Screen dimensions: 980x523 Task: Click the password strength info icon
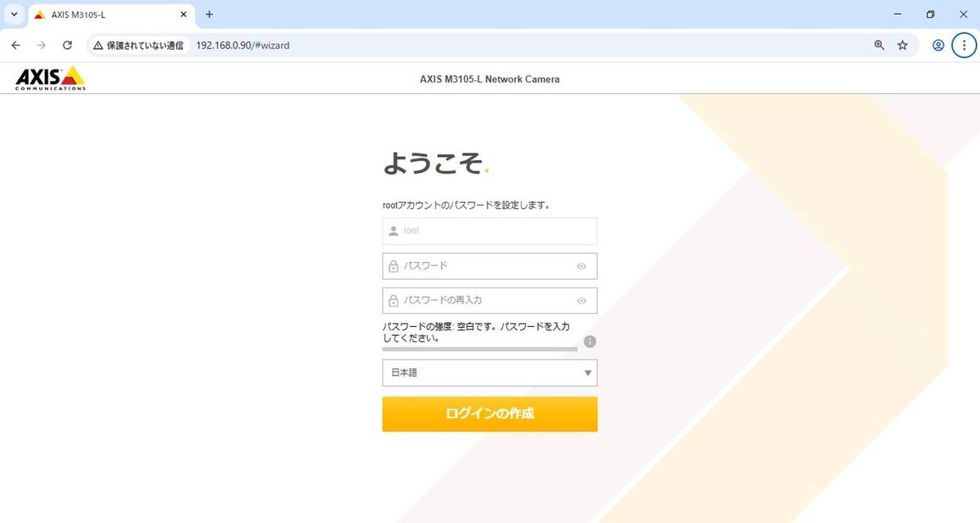(590, 342)
